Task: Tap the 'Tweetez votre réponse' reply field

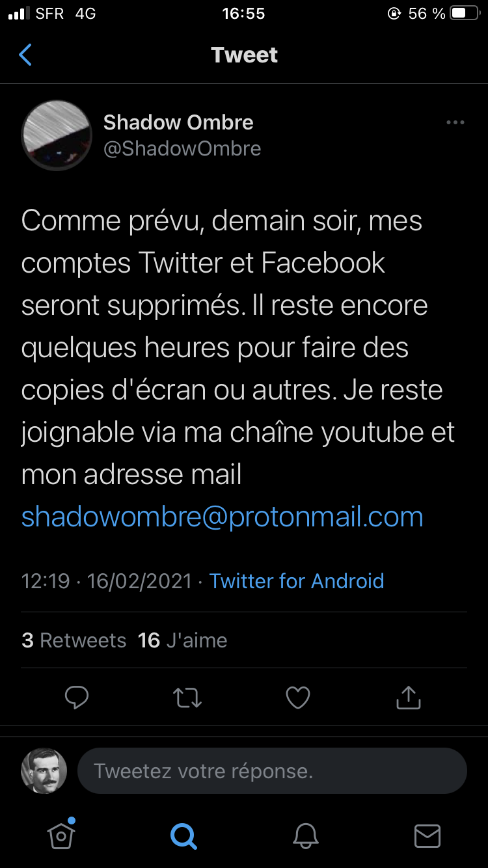Action: tap(272, 771)
